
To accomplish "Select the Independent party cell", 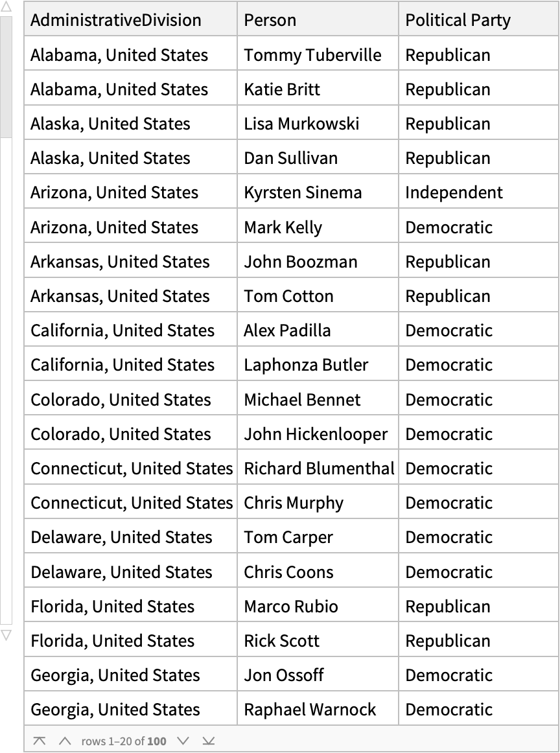I will click(x=454, y=192).
